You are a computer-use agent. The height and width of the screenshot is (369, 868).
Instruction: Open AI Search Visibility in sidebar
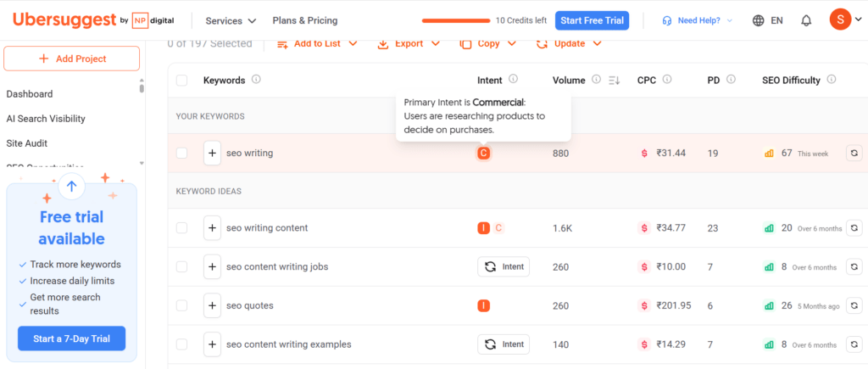[46, 119]
